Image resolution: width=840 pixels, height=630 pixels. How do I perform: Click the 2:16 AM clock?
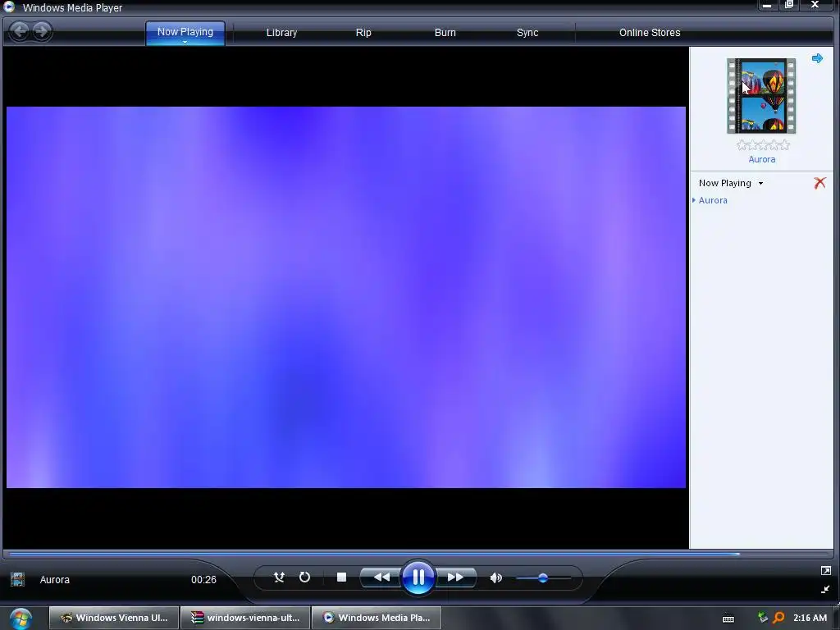(x=810, y=618)
